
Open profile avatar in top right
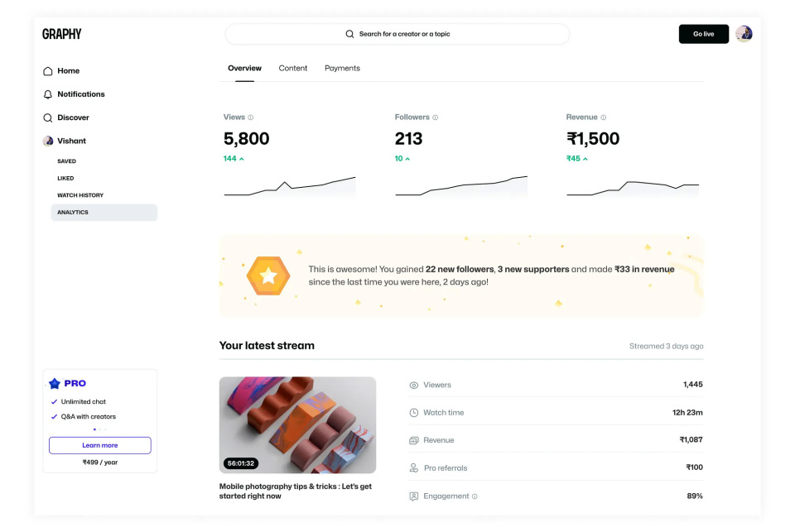(744, 34)
